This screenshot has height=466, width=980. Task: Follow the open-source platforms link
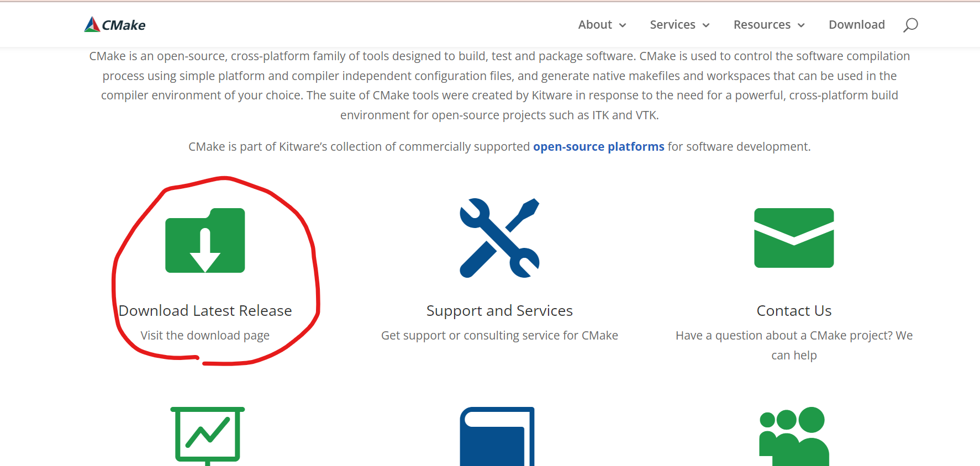(599, 146)
